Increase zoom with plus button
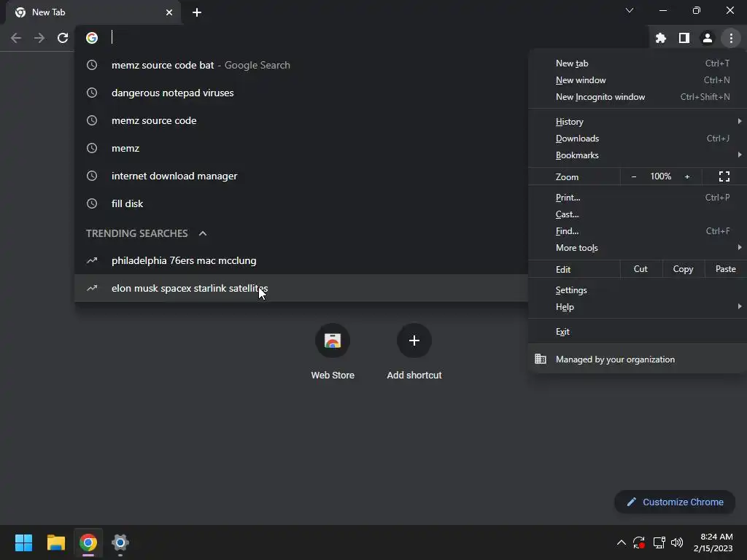 (x=687, y=176)
